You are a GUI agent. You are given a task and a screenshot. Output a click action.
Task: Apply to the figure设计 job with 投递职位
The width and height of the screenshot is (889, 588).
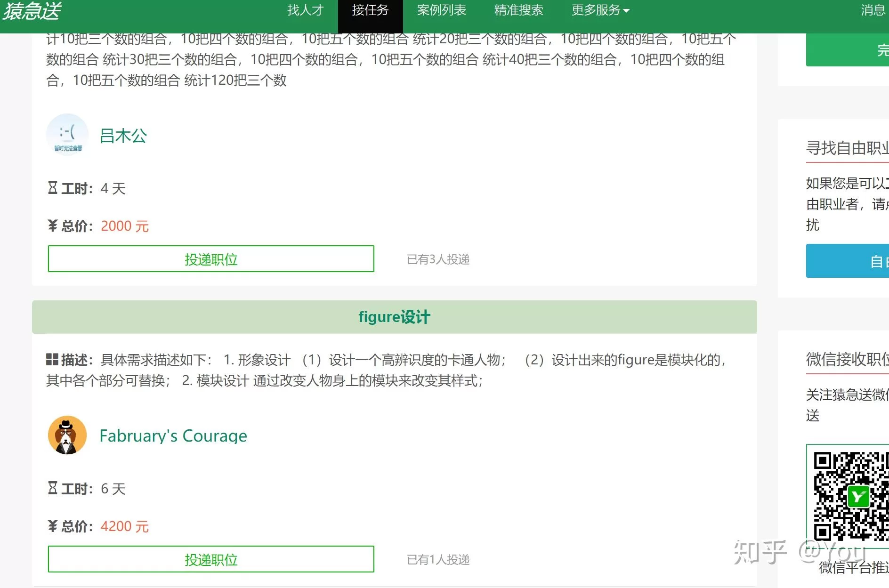211,559
